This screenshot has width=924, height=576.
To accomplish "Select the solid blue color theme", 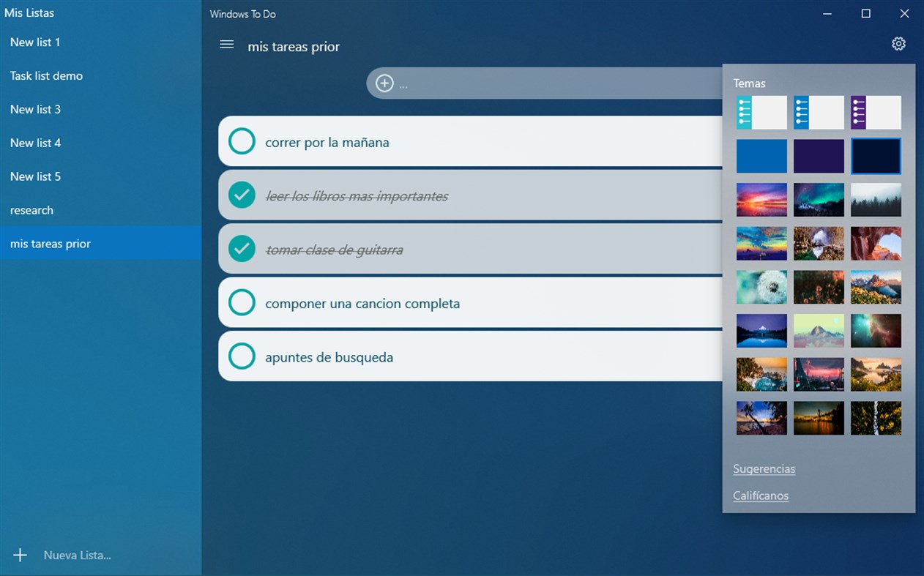I will [761, 156].
